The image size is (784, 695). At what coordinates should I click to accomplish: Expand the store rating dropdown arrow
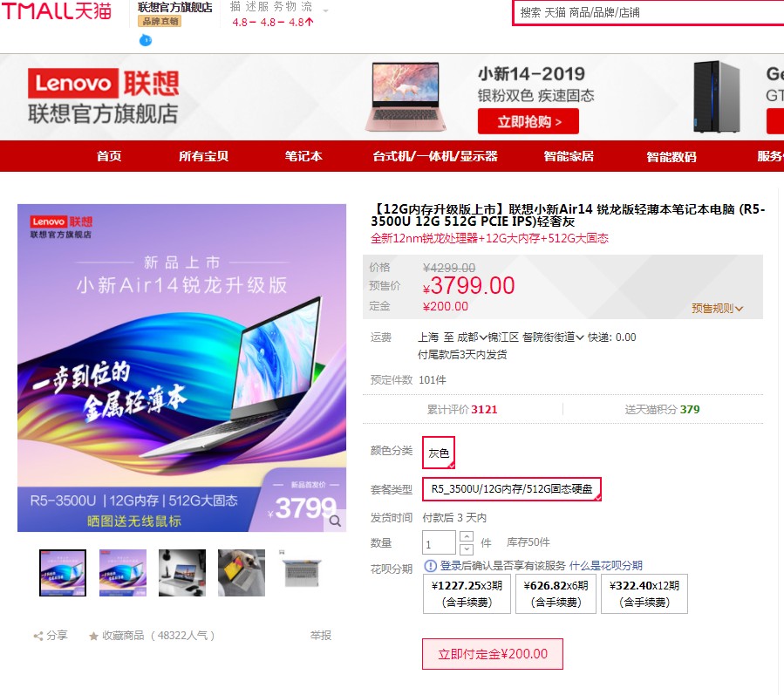325,10
